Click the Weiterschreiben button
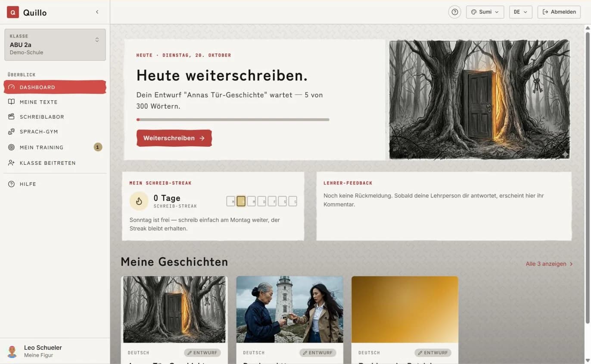591x364 pixels. click(x=174, y=138)
